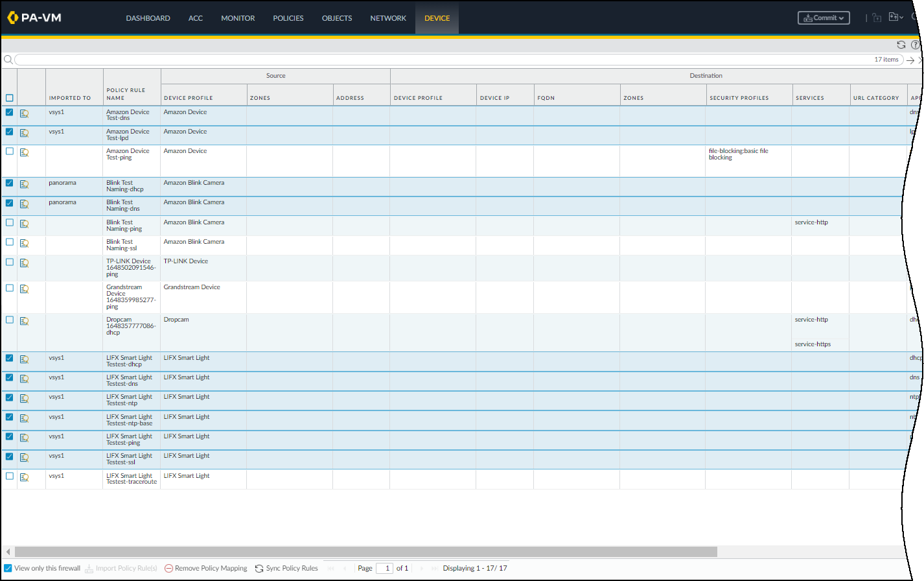Image resolution: width=924 pixels, height=581 pixels.
Task: Open details icon for Blink Test Naming-dhcp row
Action: click(x=24, y=184)
